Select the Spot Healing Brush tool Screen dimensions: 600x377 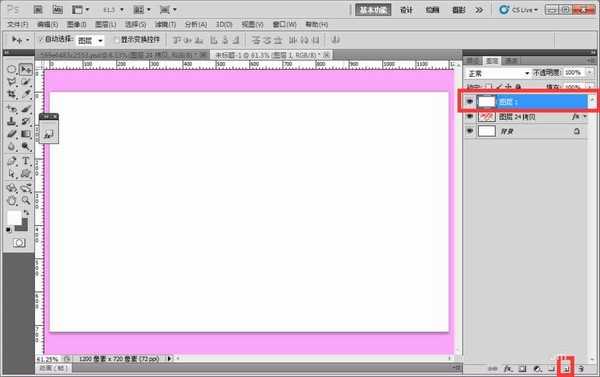(11, 109)
